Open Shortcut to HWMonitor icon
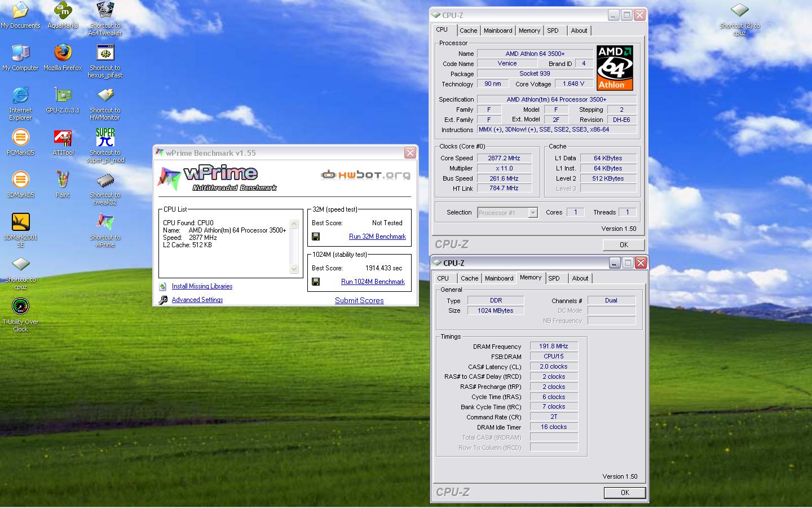 [x=105, y=103]
